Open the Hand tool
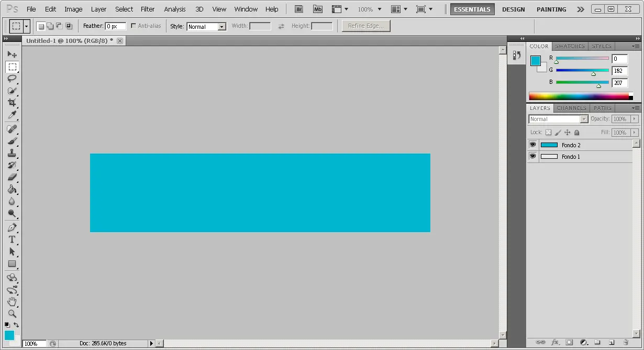The image size is (644, 350). point(13,302)
